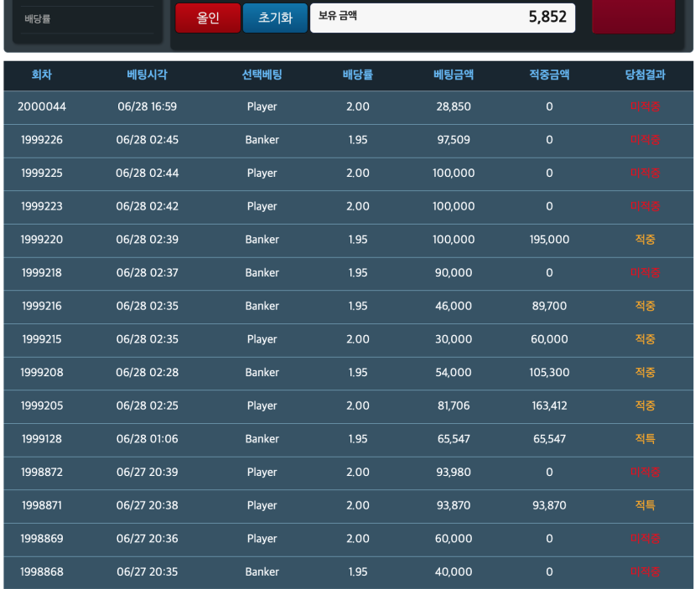This screenshot has width=700, height=589.
Task: Click the red 올인 button
Action: pyautogui.click(x=208, y=18)
